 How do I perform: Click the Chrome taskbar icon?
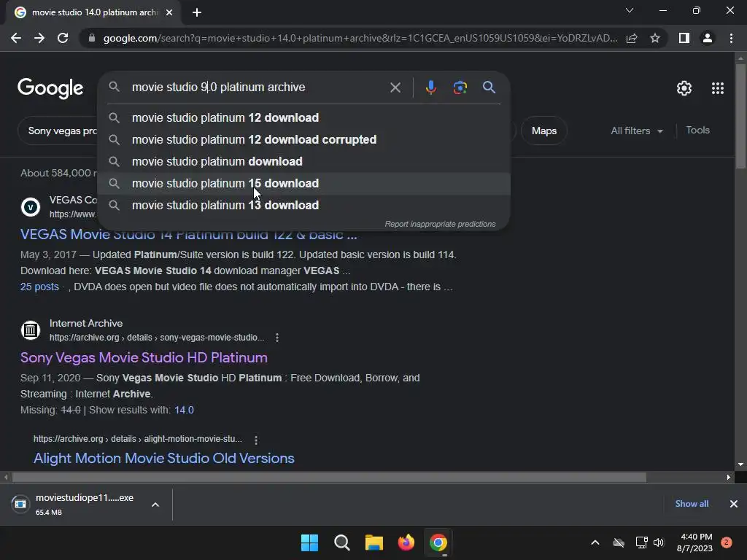tap(438, 542)
